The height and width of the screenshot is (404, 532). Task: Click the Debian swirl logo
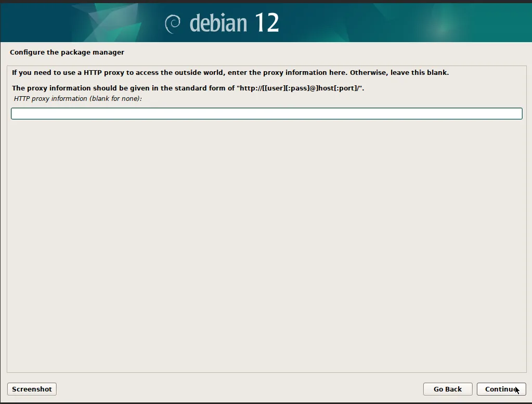[x=173, y=23]
